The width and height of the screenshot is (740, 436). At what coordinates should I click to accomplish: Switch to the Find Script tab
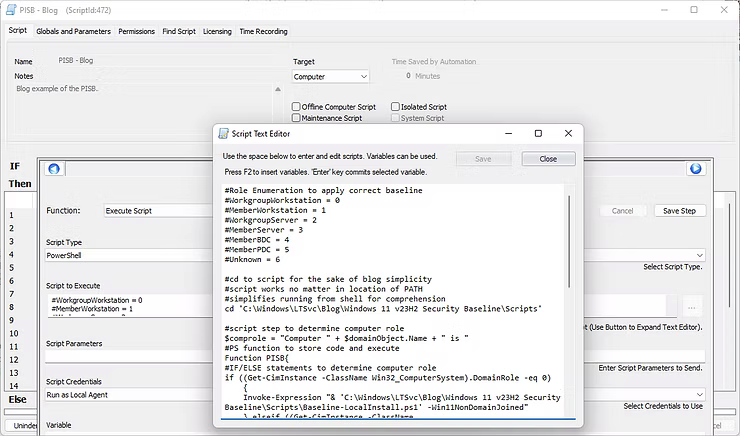click(x=179, y=31)
